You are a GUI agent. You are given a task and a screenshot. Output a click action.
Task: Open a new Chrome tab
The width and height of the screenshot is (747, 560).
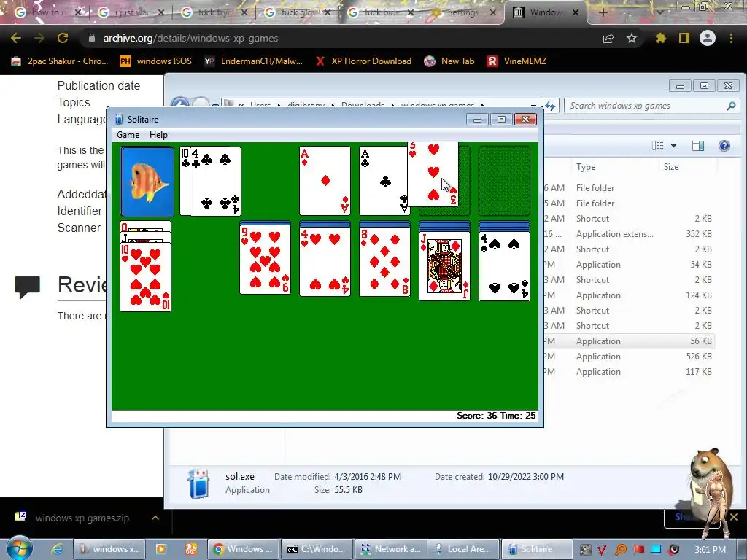[x=603, y=12]
